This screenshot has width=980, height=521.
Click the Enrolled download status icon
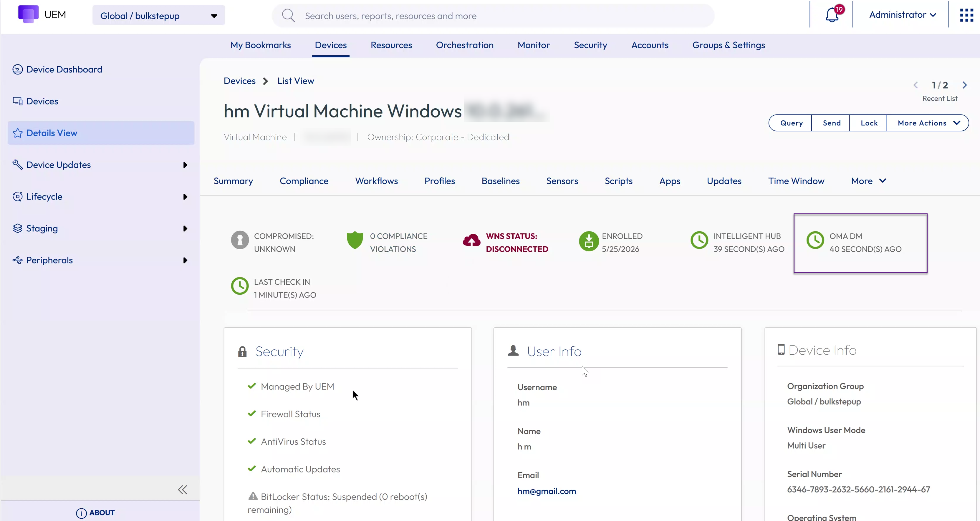[x=589, y=241]
